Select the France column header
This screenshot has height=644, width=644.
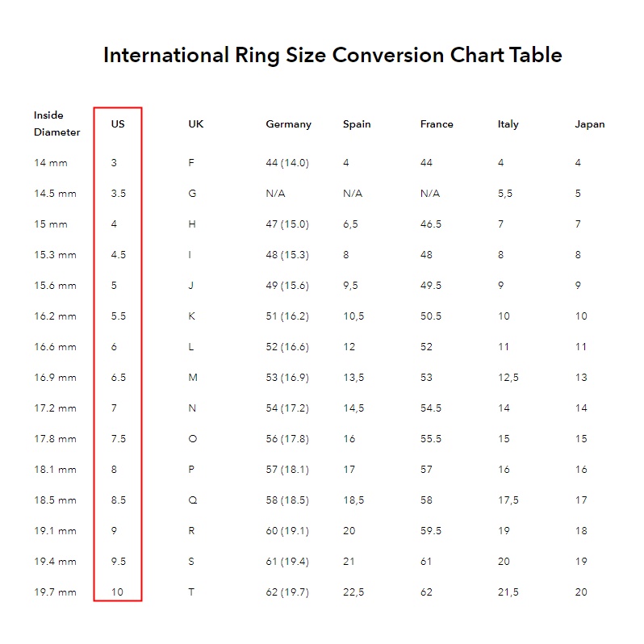(437, 124)
